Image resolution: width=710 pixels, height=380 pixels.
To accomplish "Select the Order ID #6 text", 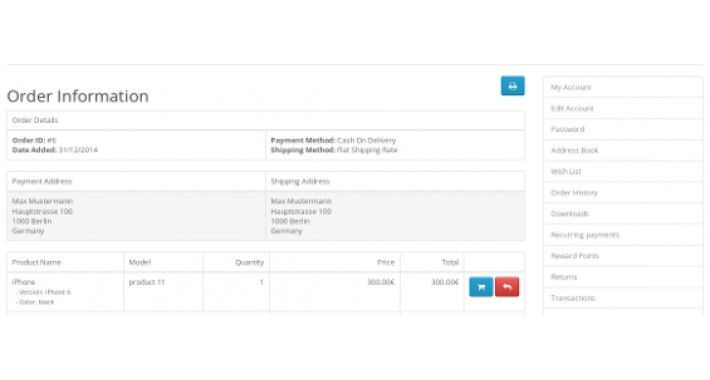I will pos(34,140).
